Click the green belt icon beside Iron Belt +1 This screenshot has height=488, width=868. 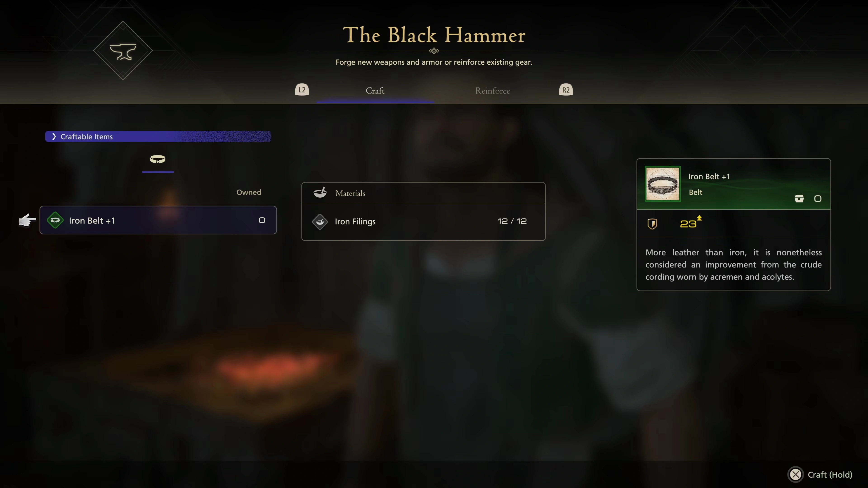coord(55,220)
